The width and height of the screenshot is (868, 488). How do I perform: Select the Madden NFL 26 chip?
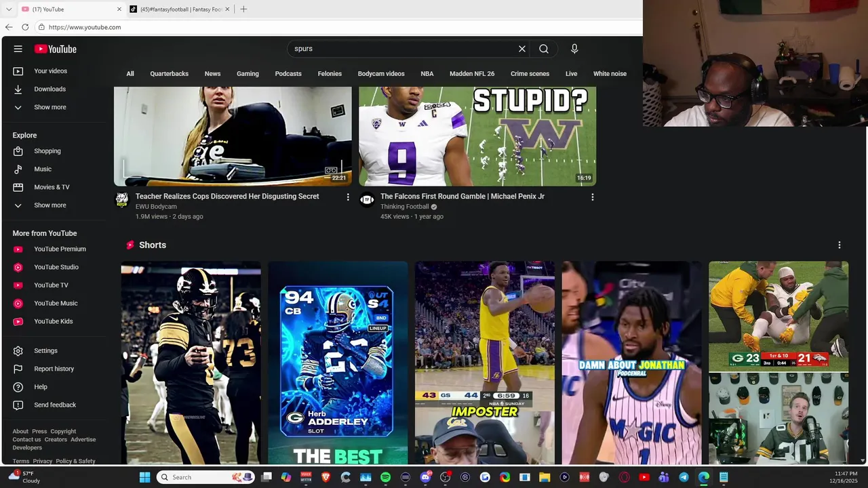tap(472, 74)
